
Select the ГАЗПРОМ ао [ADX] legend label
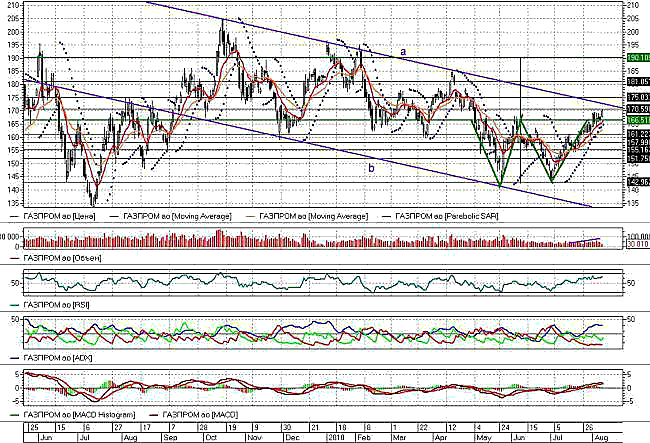[51, 358]
